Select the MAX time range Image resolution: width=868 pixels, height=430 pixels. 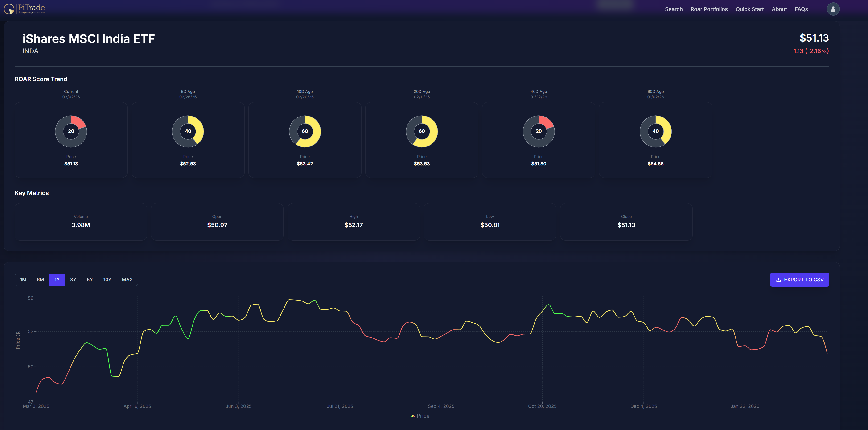[x=127, y=280]
